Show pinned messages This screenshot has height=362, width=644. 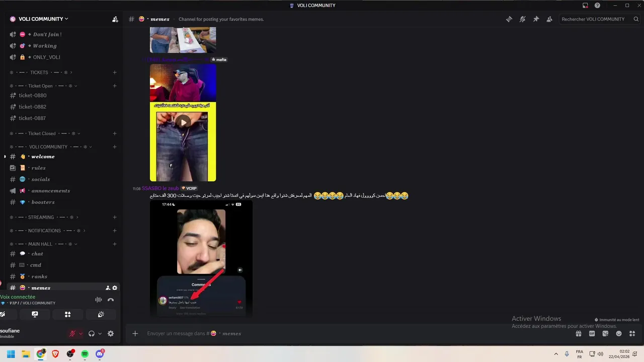[x=536, y=19]
